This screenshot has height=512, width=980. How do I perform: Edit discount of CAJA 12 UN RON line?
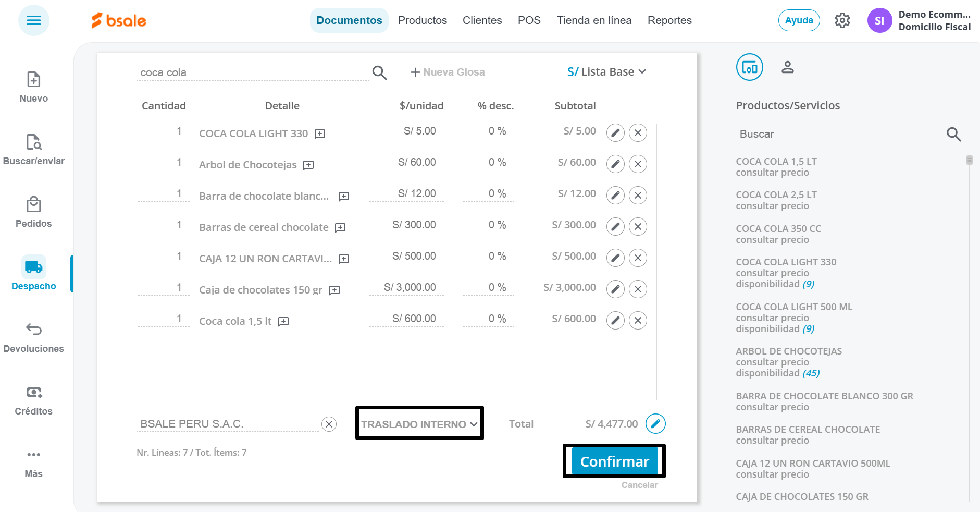(x=489, y=256)
